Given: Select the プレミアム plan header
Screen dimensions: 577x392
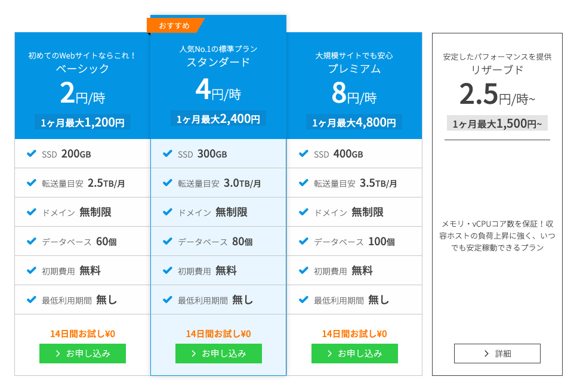Looking at the screenshot, I should pyautogui.click(x=354, y=85).
